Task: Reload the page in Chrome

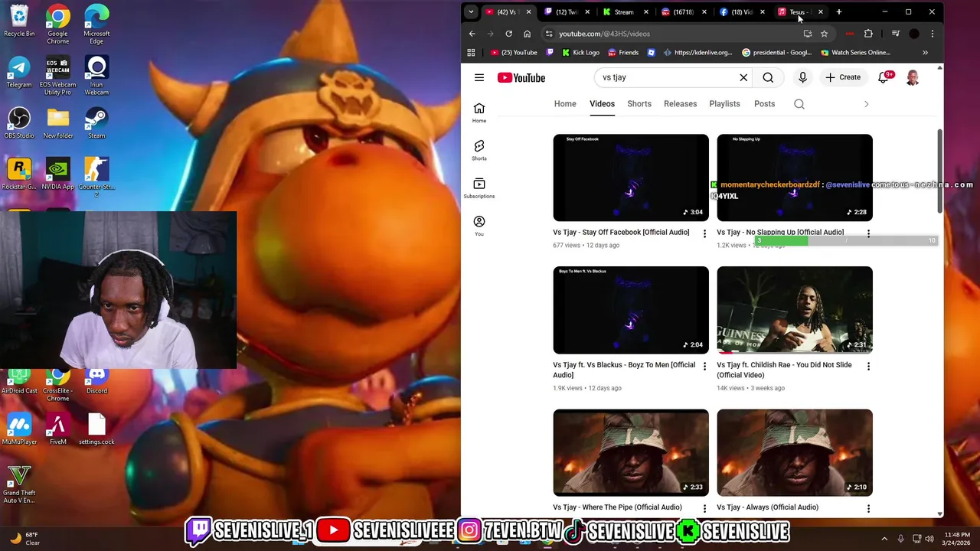Action: coord(508,34)
